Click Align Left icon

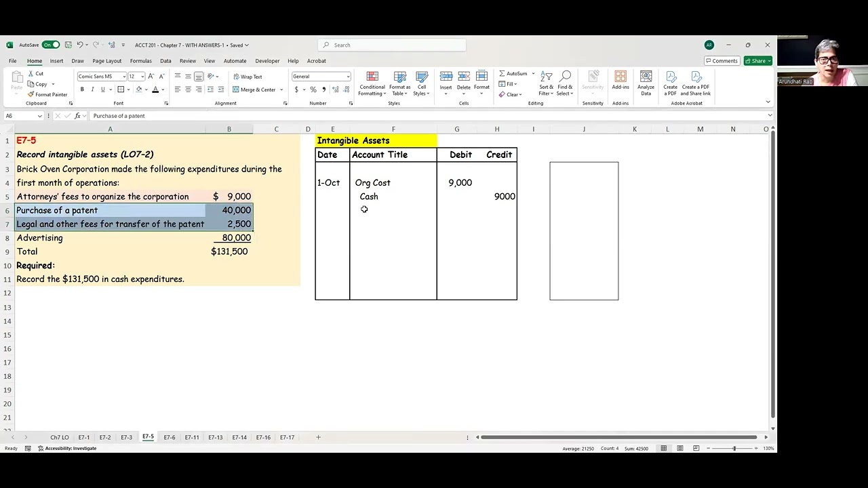[178, 89]
